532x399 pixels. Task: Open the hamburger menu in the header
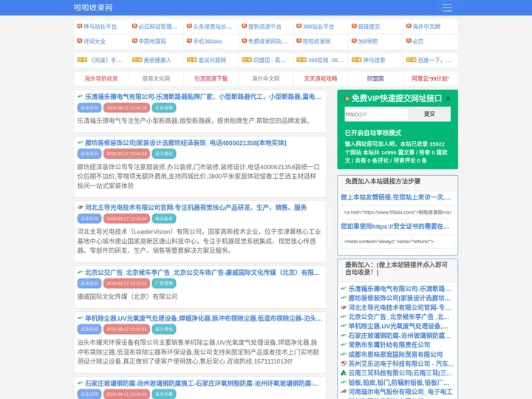tap(447, 7)
